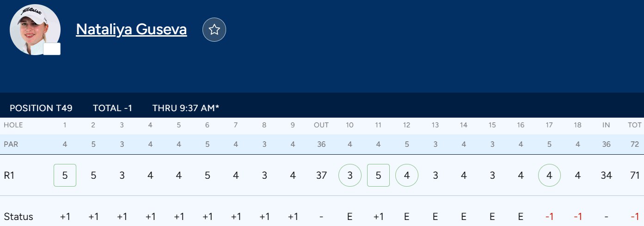Click the round total score of 71
Screen dimensions: 644x226
click(634, 176)
